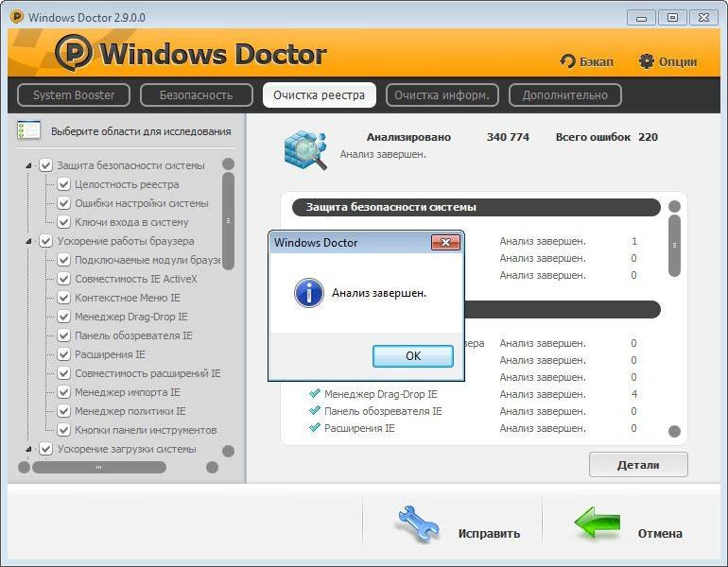728x567 pixels.
Task: Click the title bar app icon
Action: (17, 17)
